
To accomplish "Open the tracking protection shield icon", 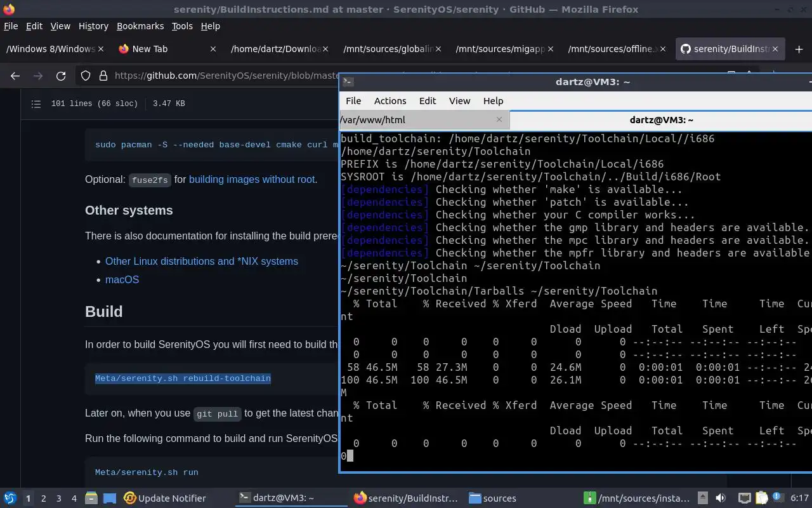I will 86,76.
